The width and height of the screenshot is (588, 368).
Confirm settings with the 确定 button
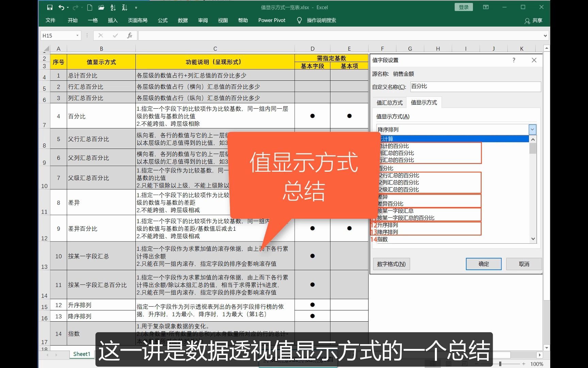pos(483,264)
